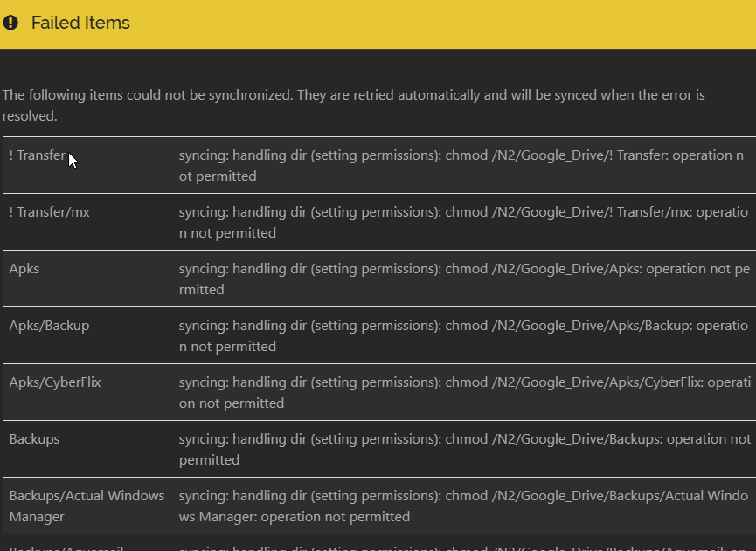Click the exclamation warning icon in header
Image resolution: width=756 pixels, height=551 pixels.
10,23
